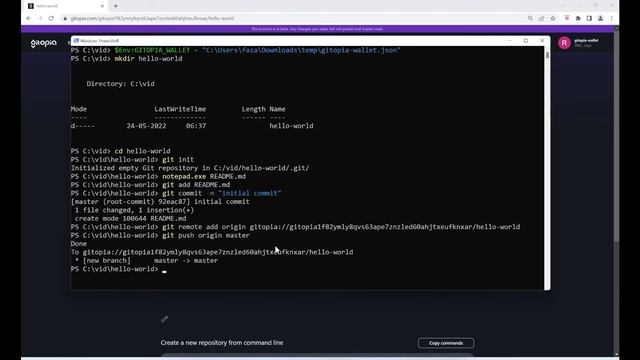
Task: Click the 'notepad.exe README.md' command
Action: click(x=204, y=176)
